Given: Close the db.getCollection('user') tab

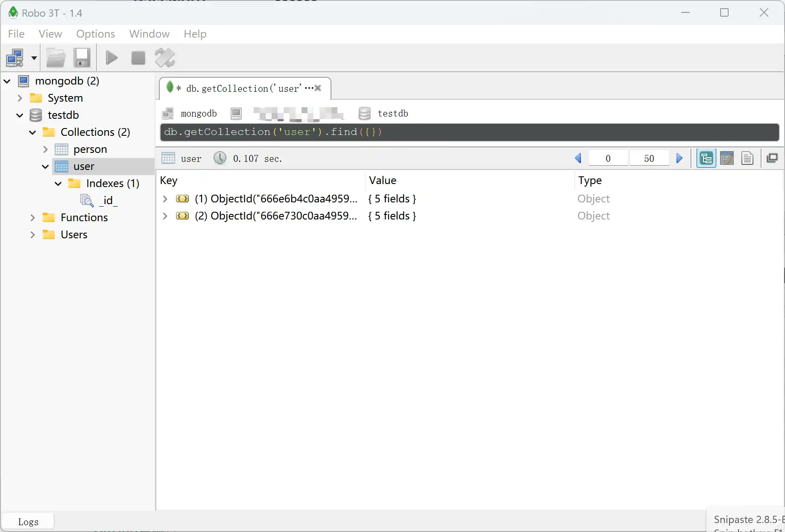Looking at the screenshot, I should pos(318,88).
